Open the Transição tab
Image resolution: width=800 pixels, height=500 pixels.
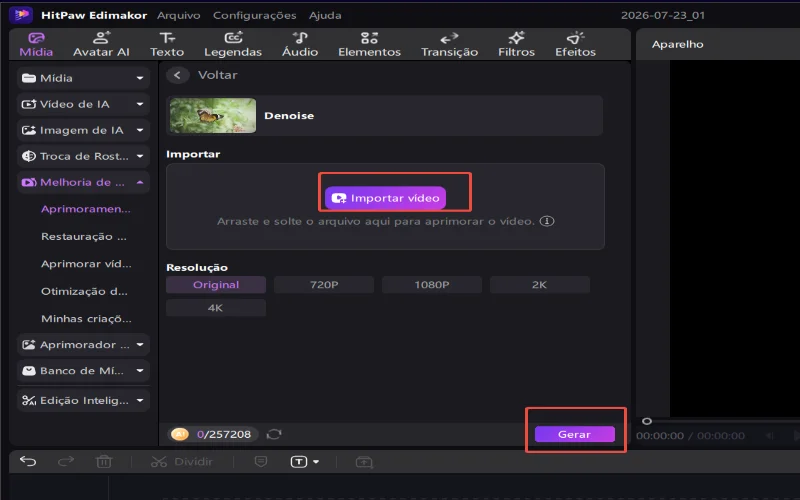(449, 44)
